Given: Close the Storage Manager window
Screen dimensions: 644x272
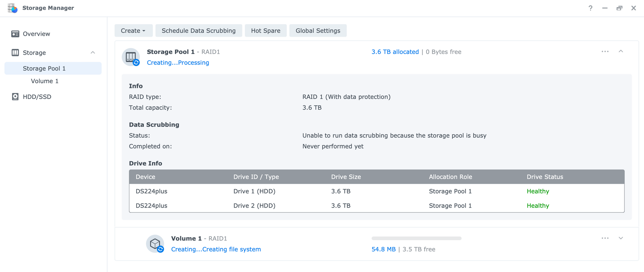Looking at the screenshot, I should pyautogui.click(x=633, y=8).
